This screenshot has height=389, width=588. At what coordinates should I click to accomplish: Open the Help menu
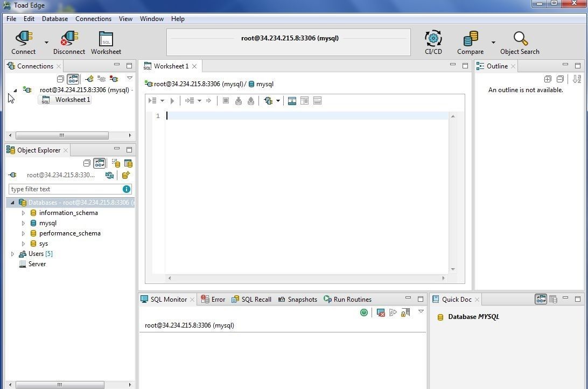coord(178,19)
